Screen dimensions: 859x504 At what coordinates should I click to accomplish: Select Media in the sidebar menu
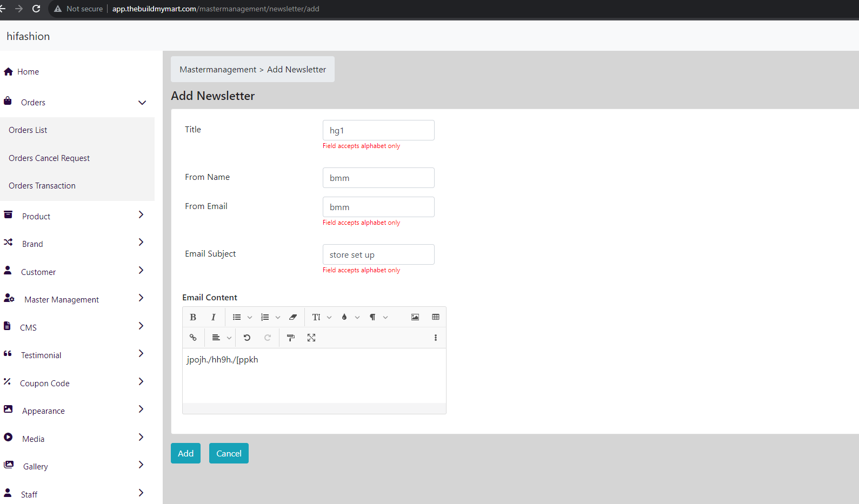click(x=34, y=439)
